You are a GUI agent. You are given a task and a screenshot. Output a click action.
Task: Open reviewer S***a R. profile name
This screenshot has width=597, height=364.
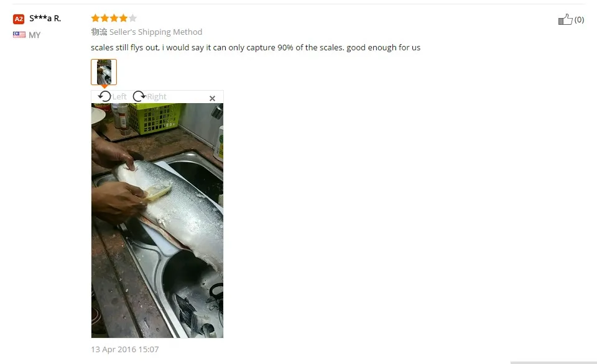(45, 18)
